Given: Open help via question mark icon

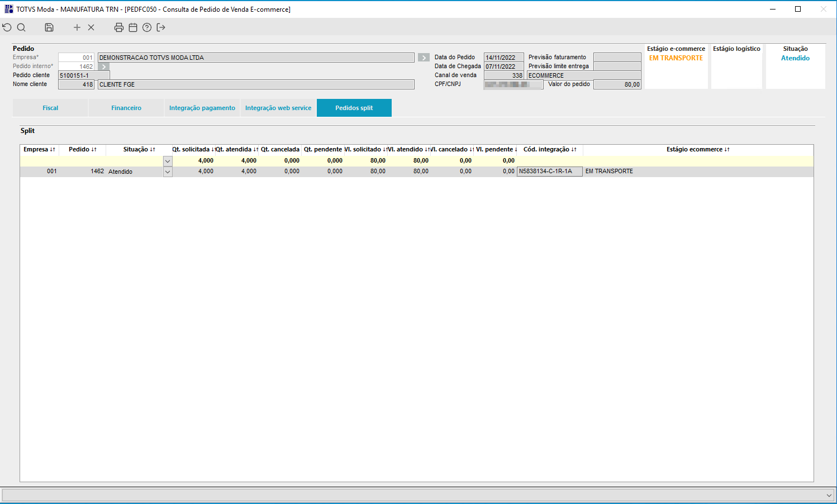Looking at the screenshot, I should tap(147, 27).
